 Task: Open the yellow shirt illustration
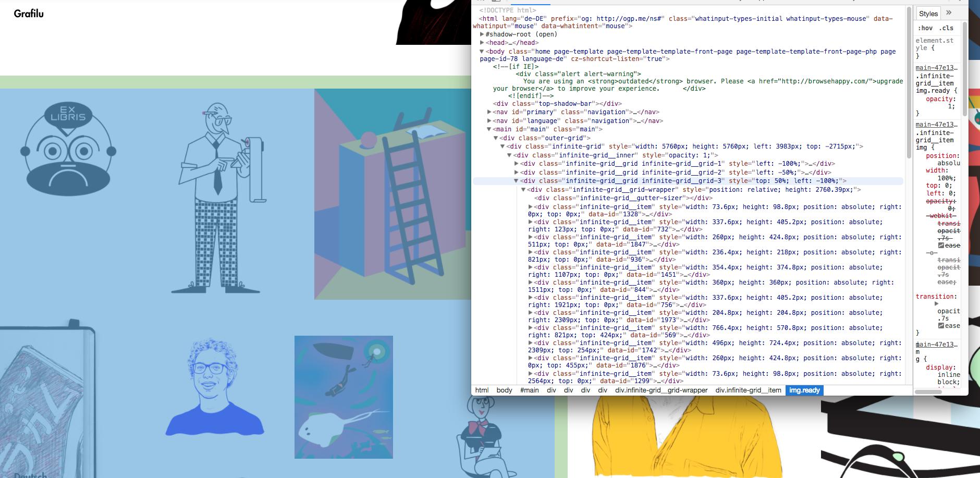[x=687, y=437]
